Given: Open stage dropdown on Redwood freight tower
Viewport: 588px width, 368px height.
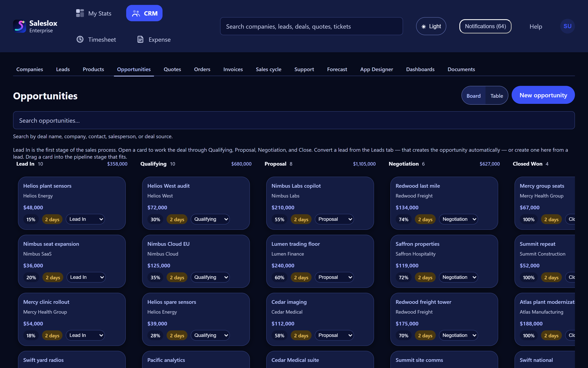Looking at the screenshot, I should [459, 335].
